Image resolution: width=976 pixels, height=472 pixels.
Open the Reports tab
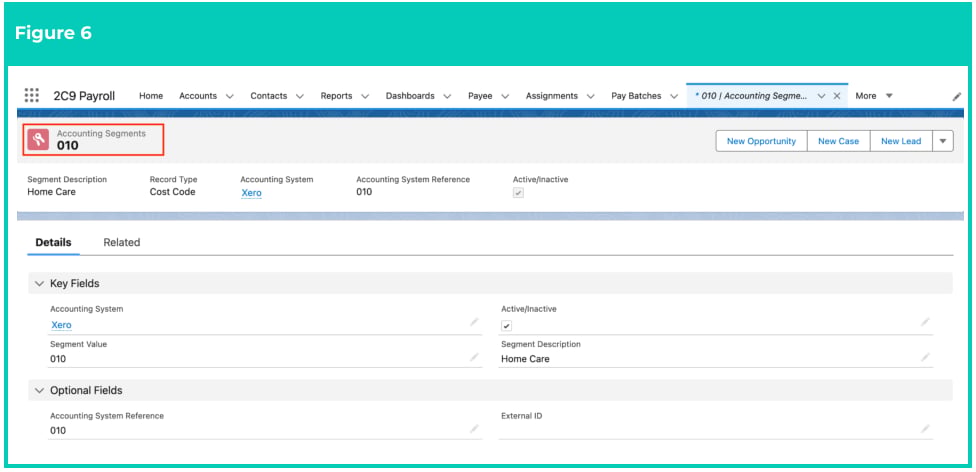(x=336, y=96)
